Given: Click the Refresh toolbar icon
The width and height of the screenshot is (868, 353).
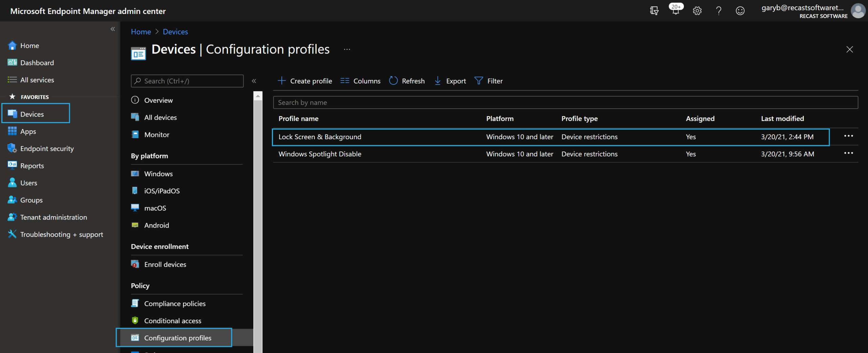Looking at the screenshot, I should [393, 81].
